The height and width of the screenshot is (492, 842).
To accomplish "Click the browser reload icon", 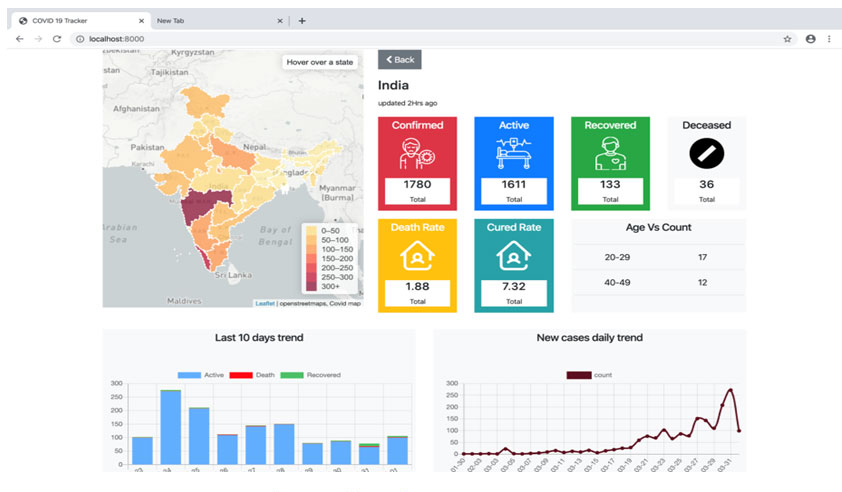I will click(57, 39).
